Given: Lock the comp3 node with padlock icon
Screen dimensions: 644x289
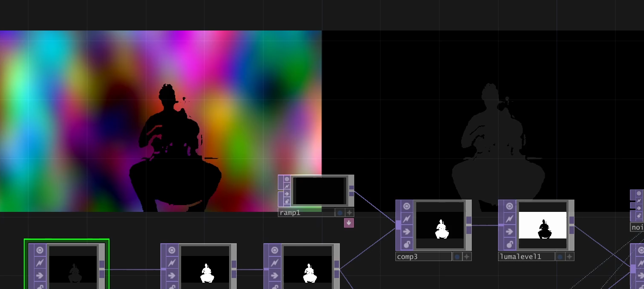Looking at the screenshot, I should coord(407,245).
